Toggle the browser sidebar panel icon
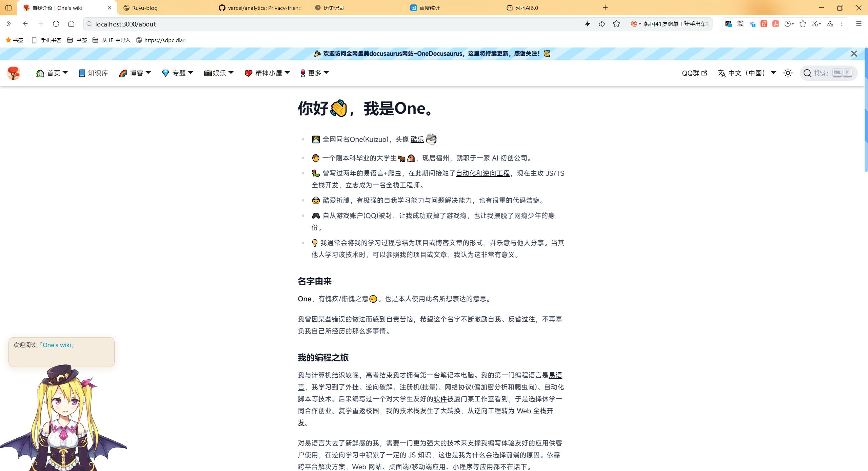 8,7
